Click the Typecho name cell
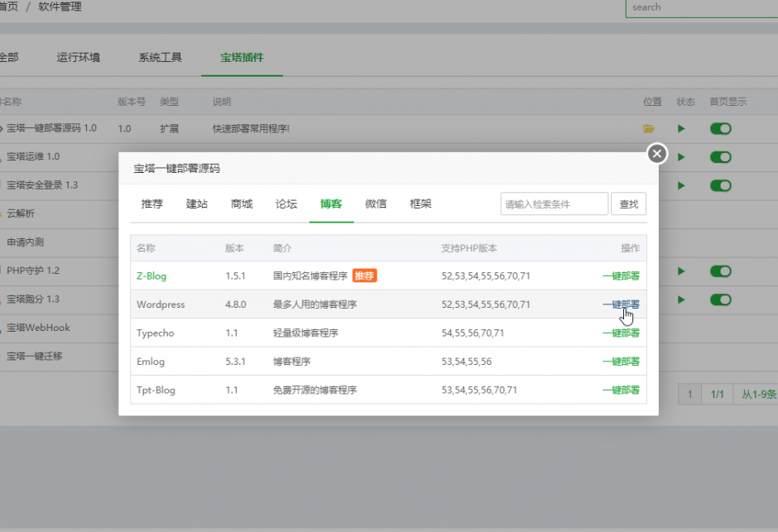The image size is (778, 532). click(156, 333)
